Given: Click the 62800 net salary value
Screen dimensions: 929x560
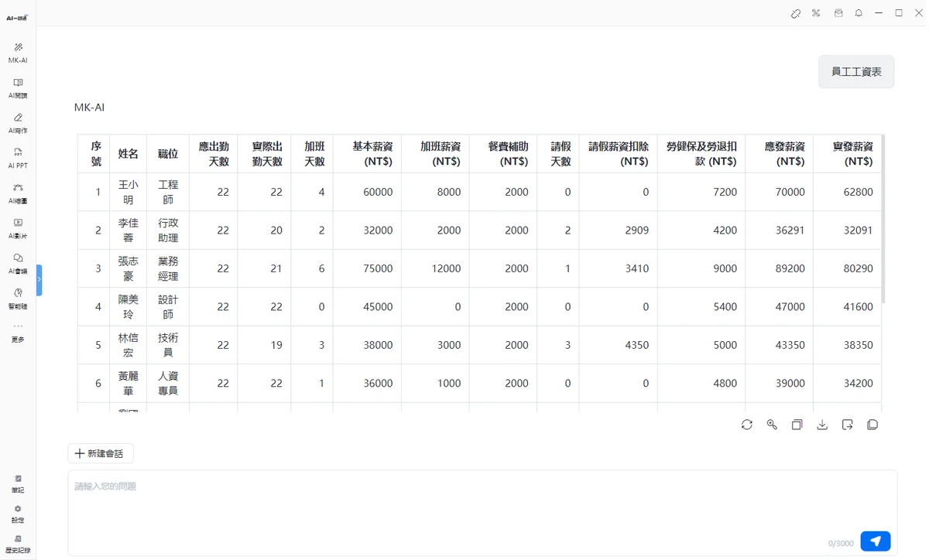Looking at the screenshot, I should [x=858, y=192].
